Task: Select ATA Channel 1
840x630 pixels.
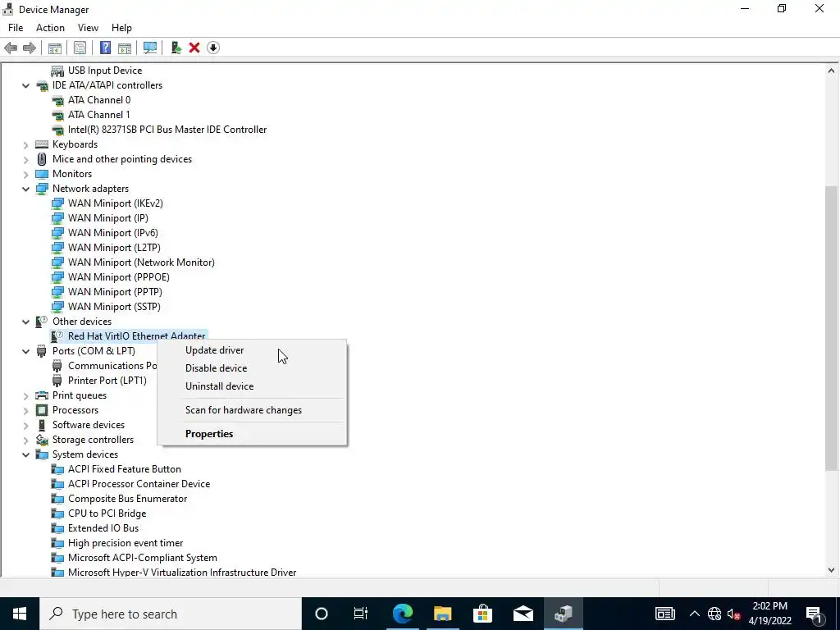Action: (x=98, y=115)
